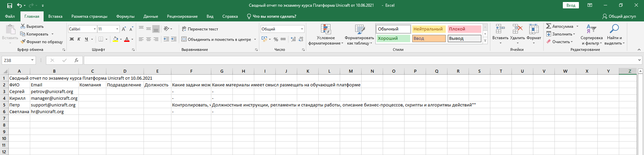644x155 pixels.
Task: Click the Вход sign-in button
Action: (x=571, y=5)
